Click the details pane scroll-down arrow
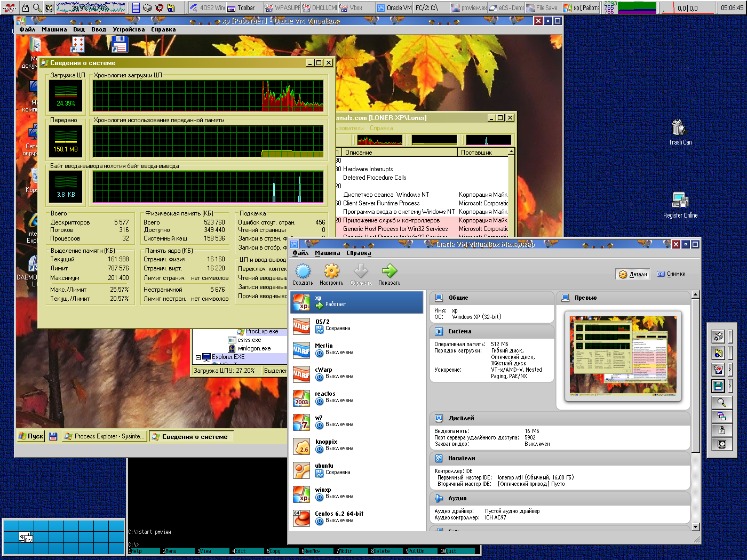 click(x=695, y=527)
